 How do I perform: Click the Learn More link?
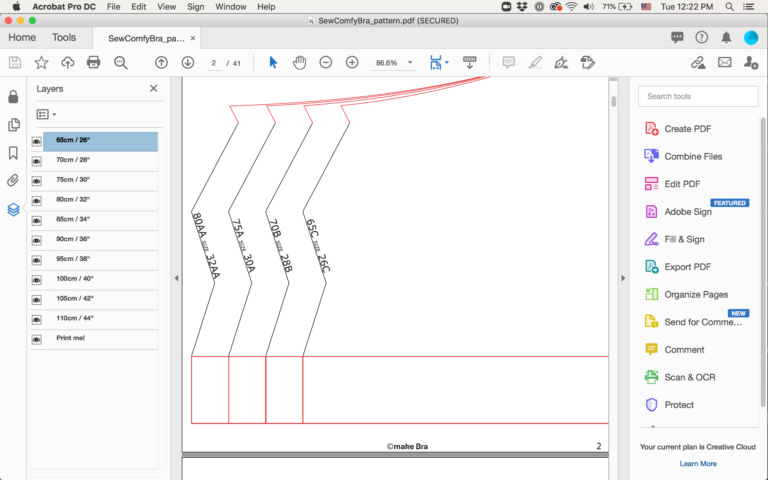point(697,463)
